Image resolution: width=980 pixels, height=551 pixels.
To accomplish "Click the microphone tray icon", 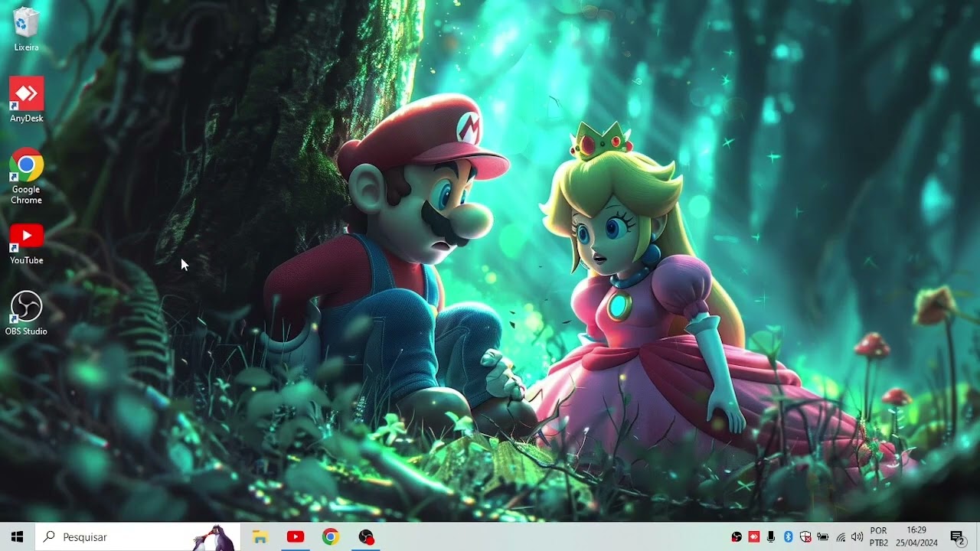I will pyautogui.click(x=771, y=537).
